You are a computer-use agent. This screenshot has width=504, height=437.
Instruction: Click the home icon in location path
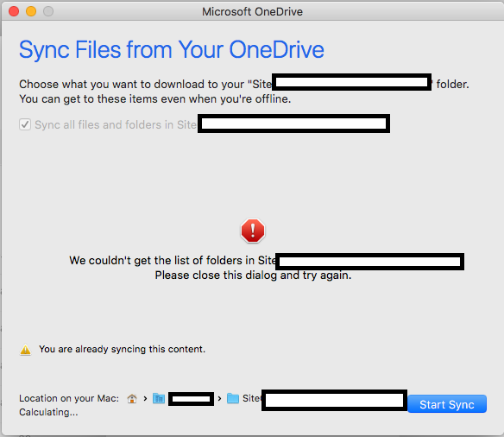[x=132, y=399]
